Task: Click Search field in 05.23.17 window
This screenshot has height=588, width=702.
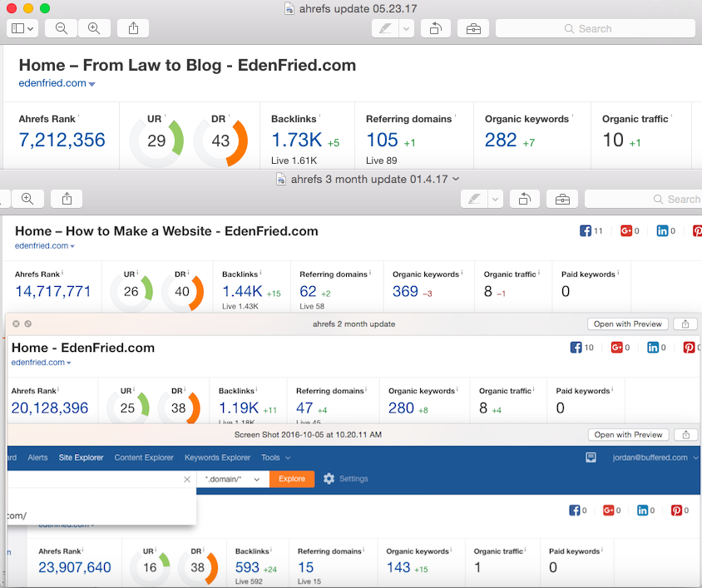Action: click(x=595, y=28)
